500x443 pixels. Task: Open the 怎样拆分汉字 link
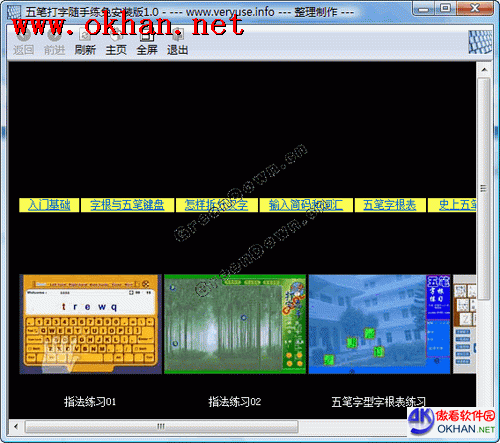tap(217, 205)
